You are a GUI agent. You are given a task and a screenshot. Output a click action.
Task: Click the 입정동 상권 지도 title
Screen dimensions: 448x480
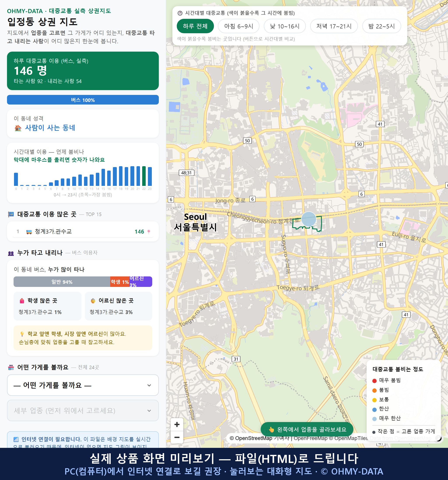42,22
